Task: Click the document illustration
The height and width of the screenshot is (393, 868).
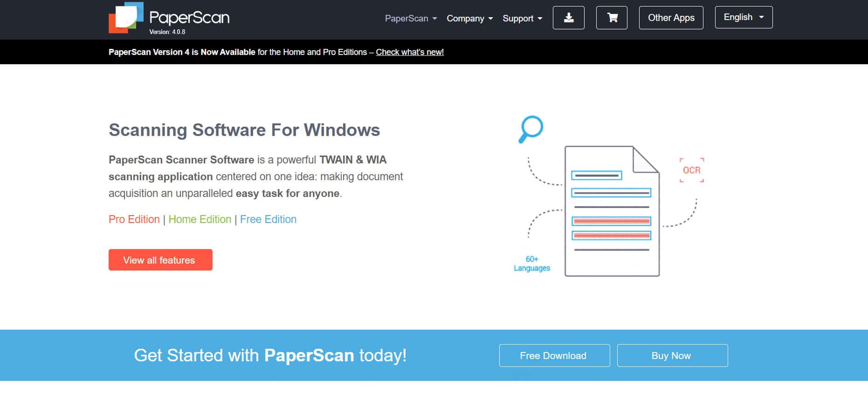Action: (612, 211)
